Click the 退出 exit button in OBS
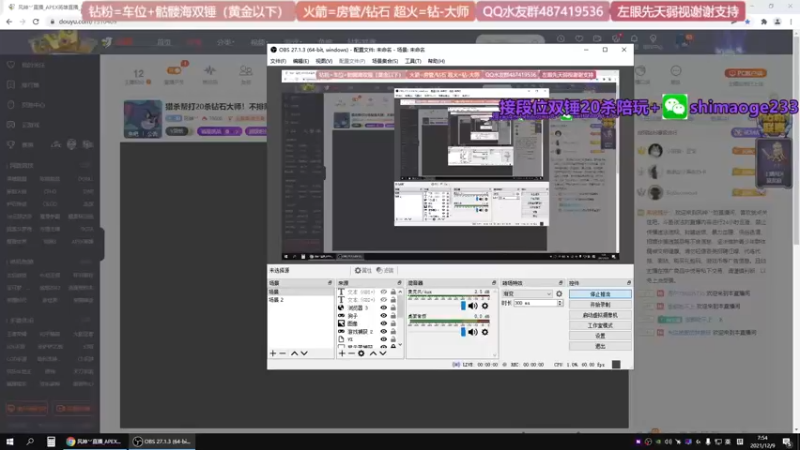The height and width of the screenshot is (450, 800). coord(600,346)
